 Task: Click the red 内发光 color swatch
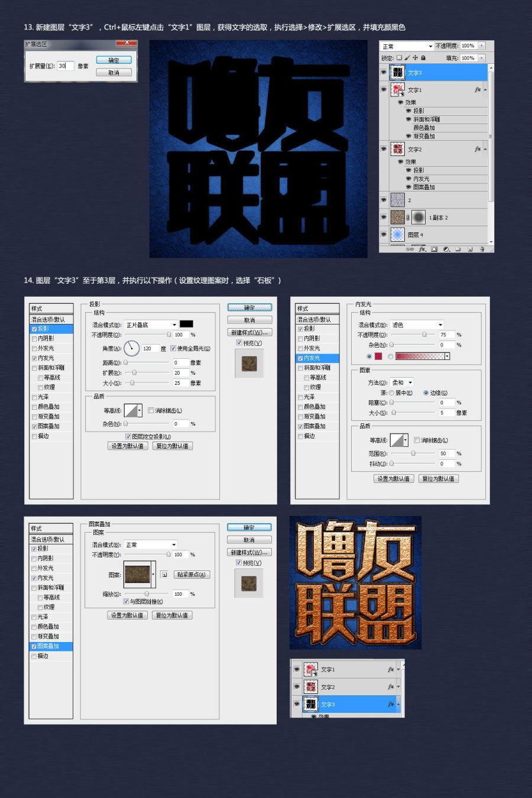[378, 356]
